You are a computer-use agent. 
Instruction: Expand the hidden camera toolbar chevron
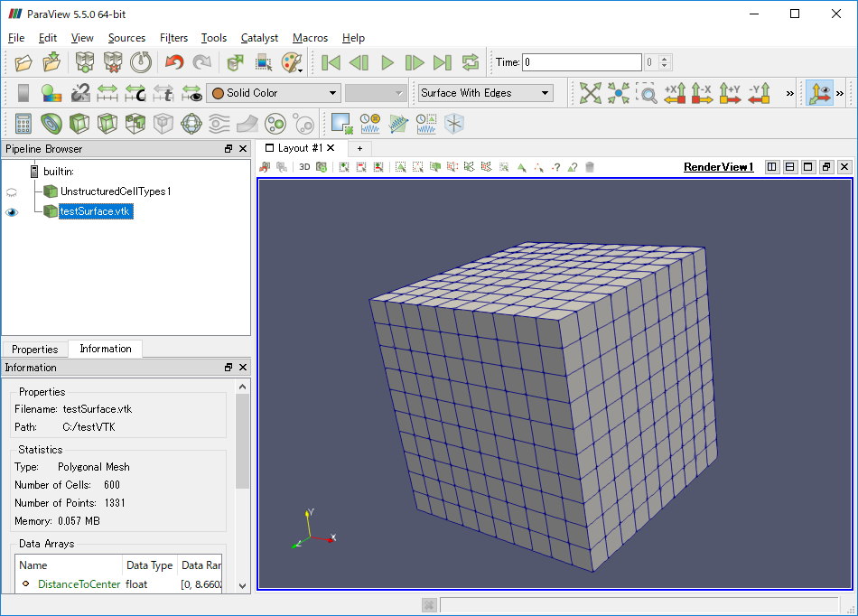tap(790, 93)
